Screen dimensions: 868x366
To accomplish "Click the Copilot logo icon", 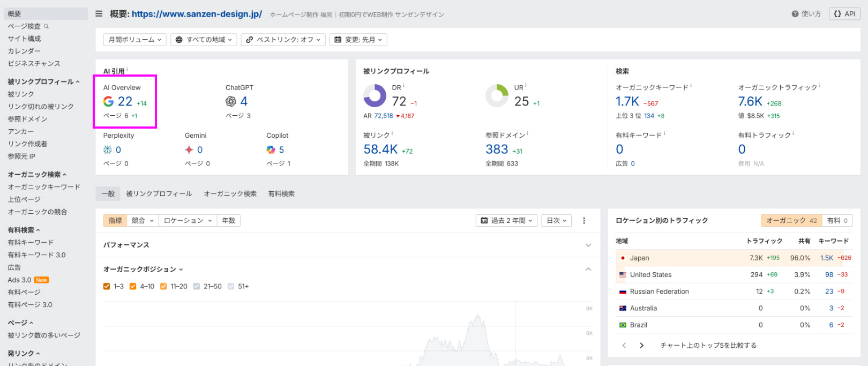I will coord(271,150).
